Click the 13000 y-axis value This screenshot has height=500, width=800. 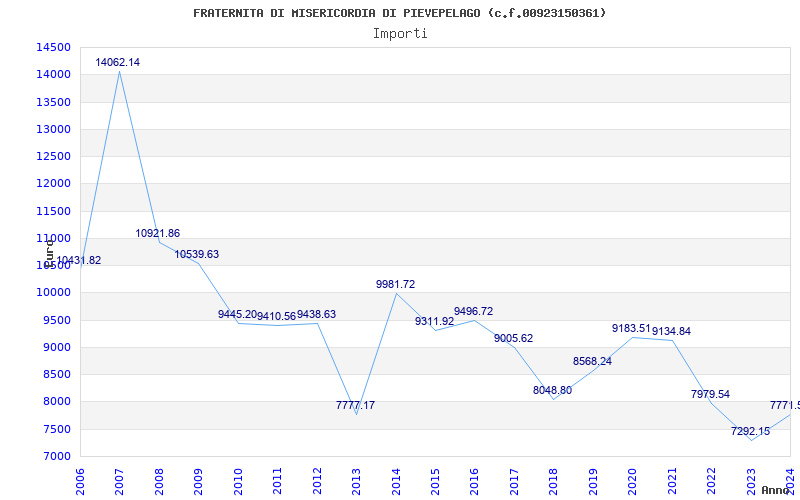coord(53,129)
